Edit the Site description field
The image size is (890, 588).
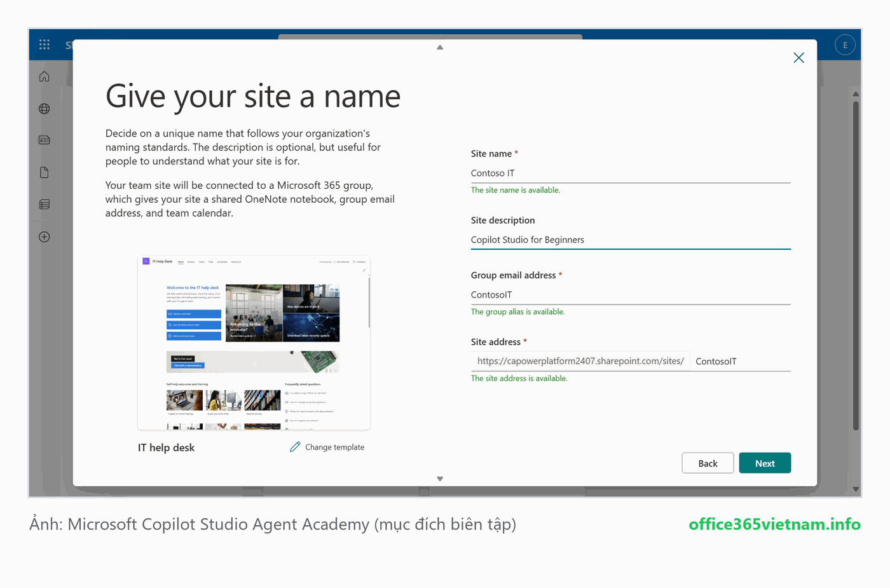point(631,240)
